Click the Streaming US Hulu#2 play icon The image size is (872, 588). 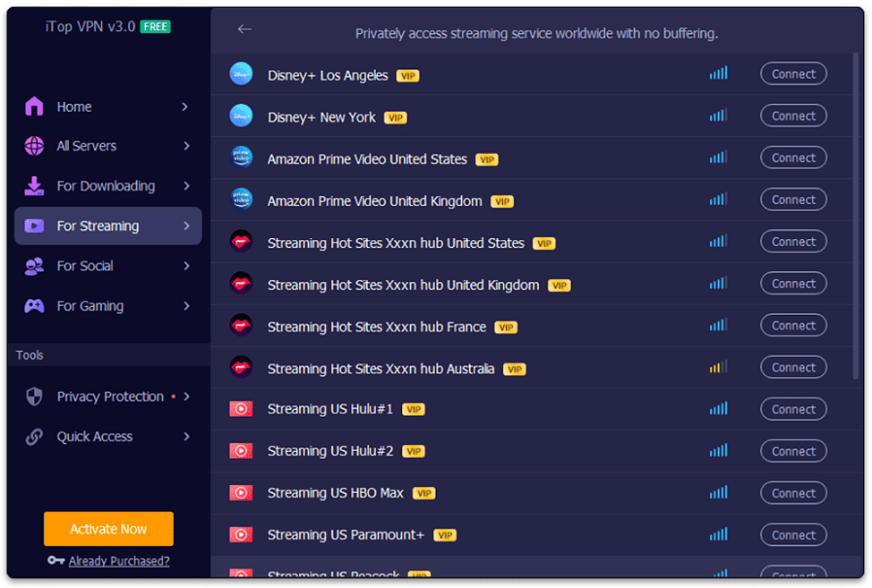click(241, 451)
